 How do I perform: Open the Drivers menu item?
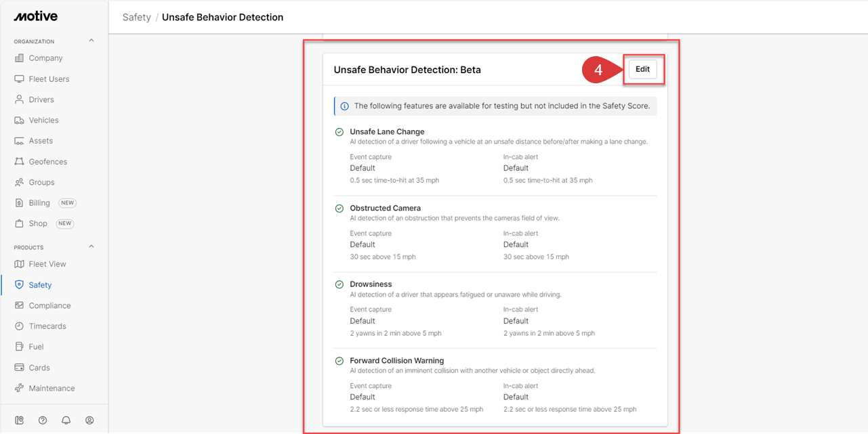(41, 100)
